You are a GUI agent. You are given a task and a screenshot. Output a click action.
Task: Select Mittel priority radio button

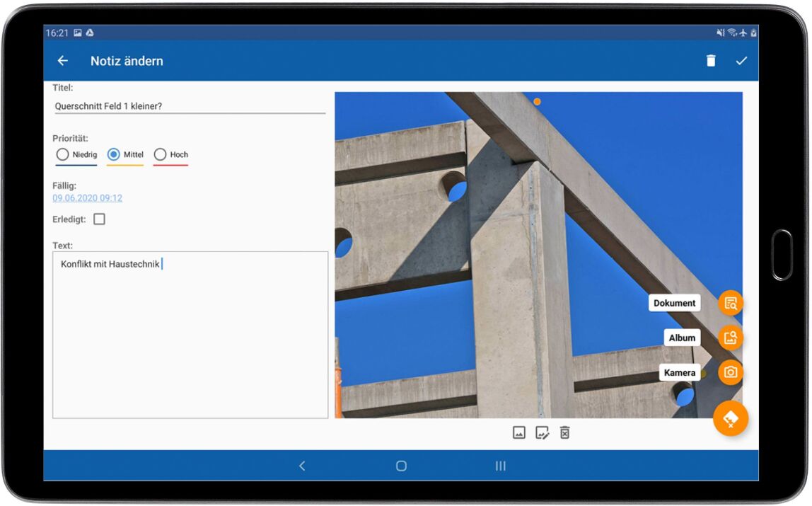113,154
